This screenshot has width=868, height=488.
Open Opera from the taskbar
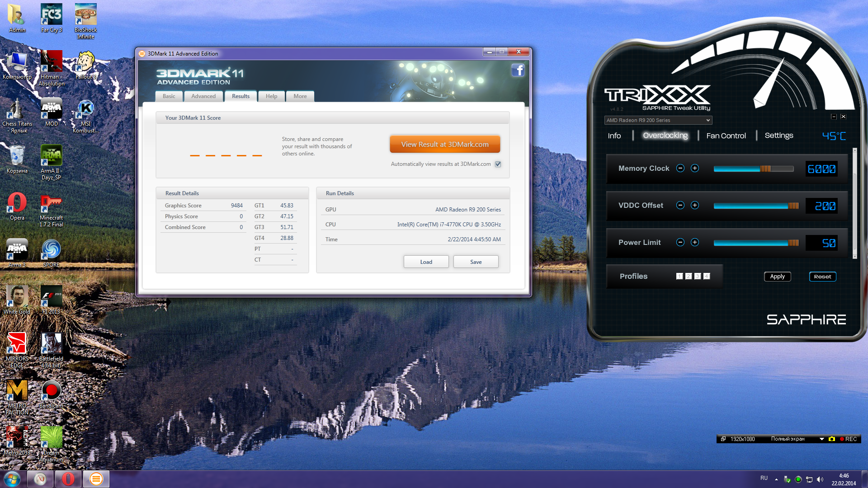(x=68, y=479)
